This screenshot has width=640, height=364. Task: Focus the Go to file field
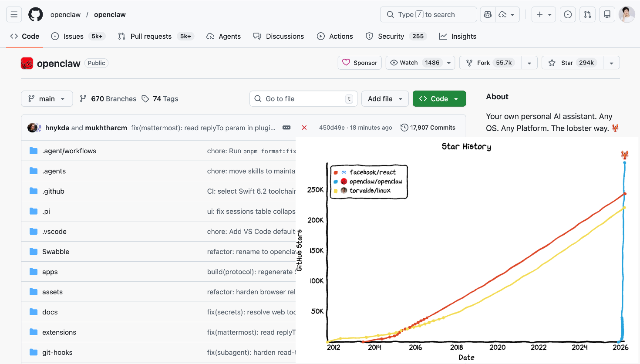[303, 99]
